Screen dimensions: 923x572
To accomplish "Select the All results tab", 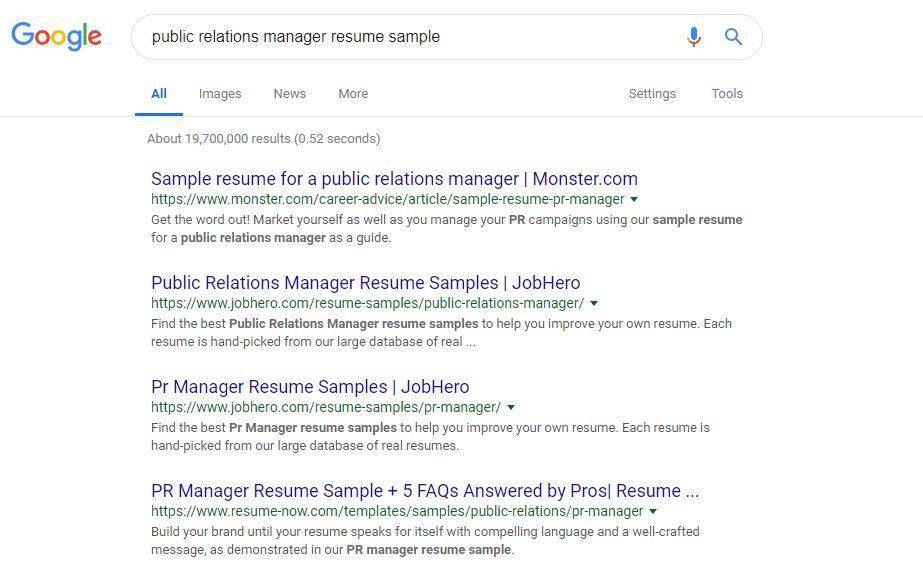I will coord(159,94).
